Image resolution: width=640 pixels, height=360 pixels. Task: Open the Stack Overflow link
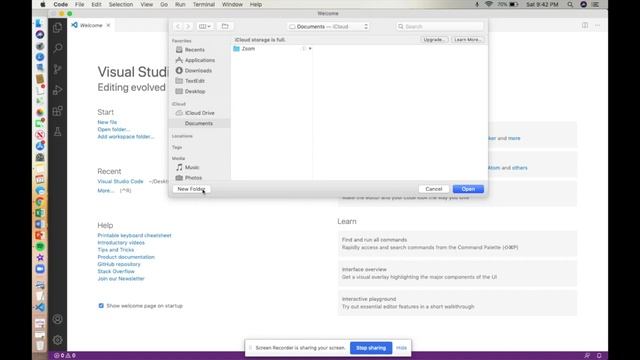[116, 271]
